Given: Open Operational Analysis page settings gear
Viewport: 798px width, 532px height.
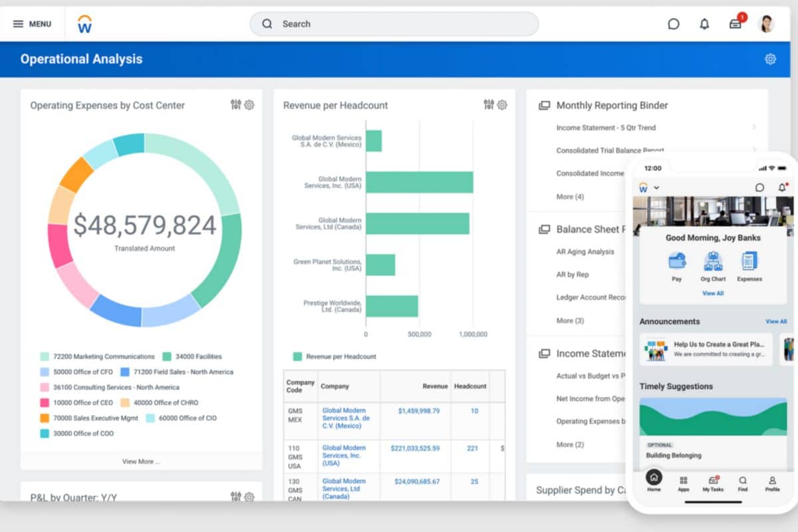Looking at the screenshot, I should (x=770, y=59).
